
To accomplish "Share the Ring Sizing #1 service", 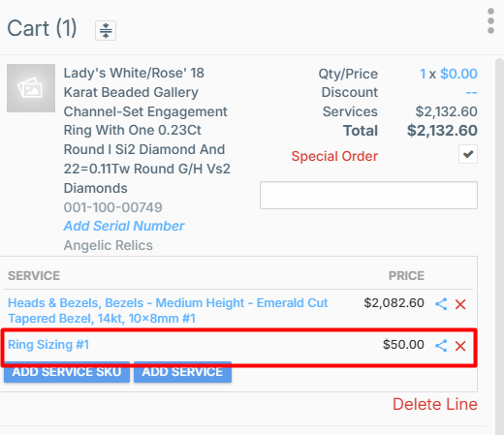I will pyautogui.click(x=441, y=346).
